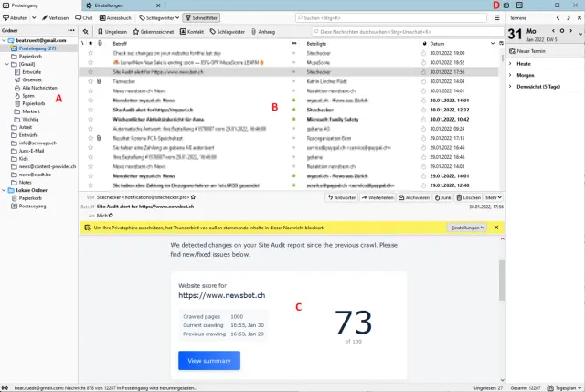585x392 pixels.
Task: Click Neuer Termin in Termine pane
Action: click(x=527, y=51)
